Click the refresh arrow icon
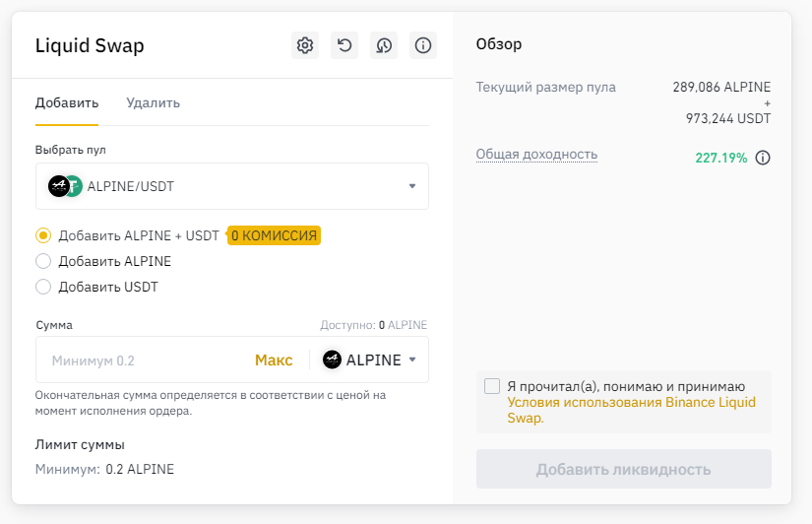The image size is (812, 524). [344, 45]
